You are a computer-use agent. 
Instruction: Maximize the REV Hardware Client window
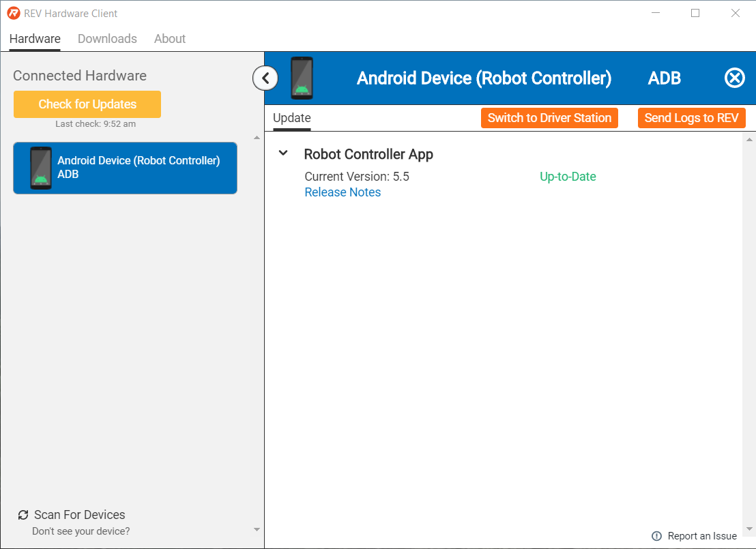pyautogui.click(x=695, y=13)
